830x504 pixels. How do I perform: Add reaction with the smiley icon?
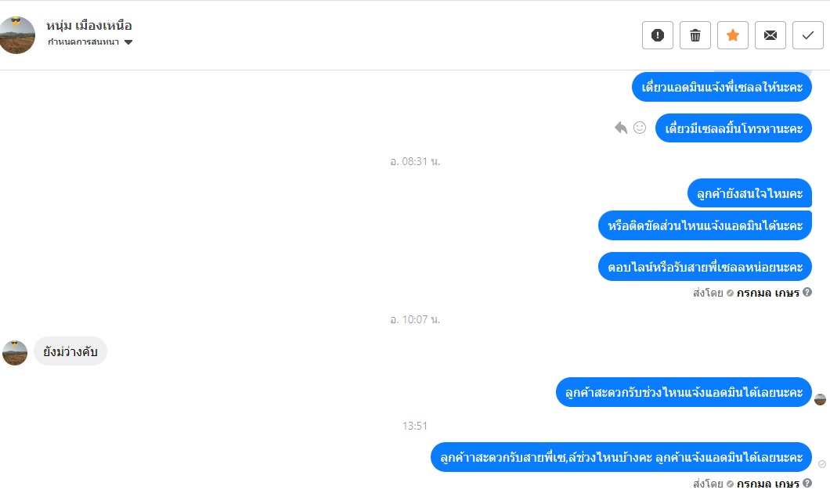point(640,128)
